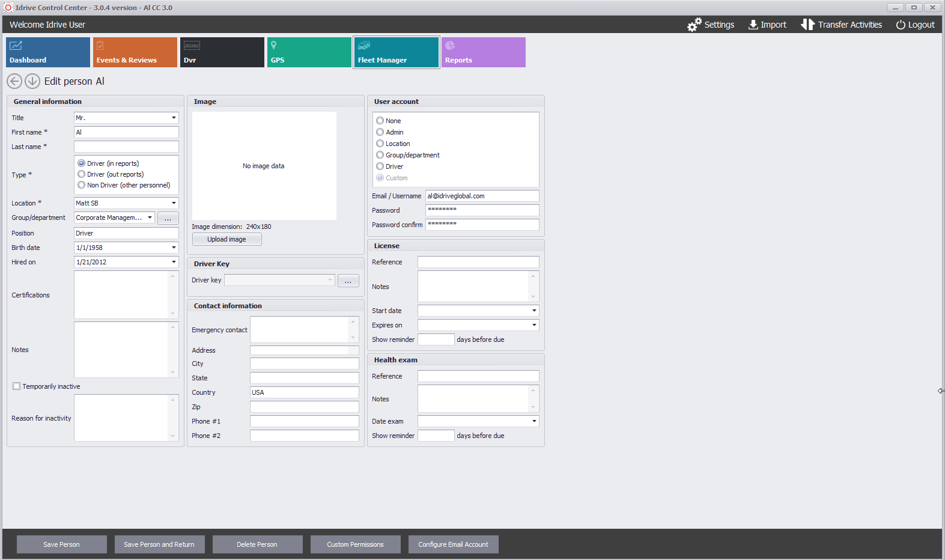Open the Location dropdown showing Matt SB
The height and width of the screenshot is (560, 945).
pos(174,203)
